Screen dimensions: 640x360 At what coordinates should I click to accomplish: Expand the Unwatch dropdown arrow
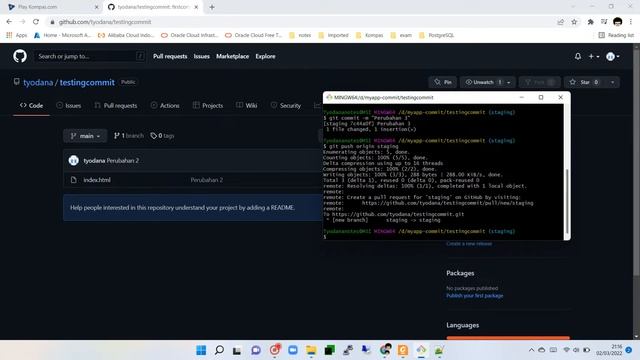tap(509, 82)
